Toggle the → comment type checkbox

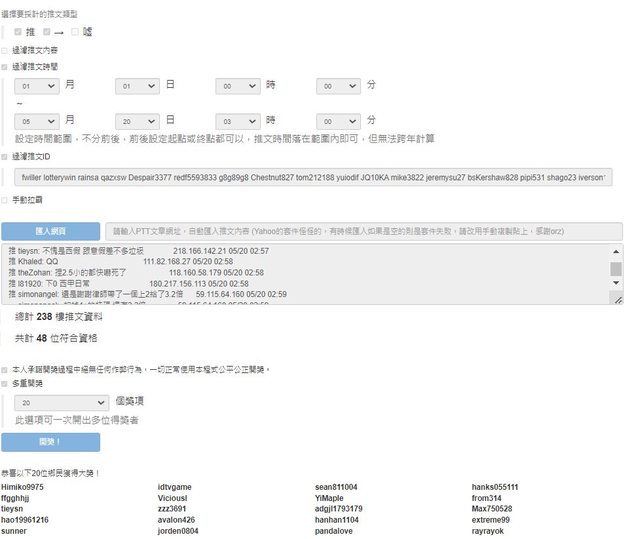[46, 33]
